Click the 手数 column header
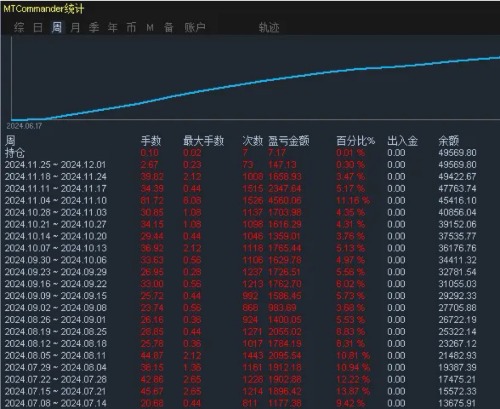The width and height of the screenshot is (500, 409). pyautogui.click(x=151, y=141)
